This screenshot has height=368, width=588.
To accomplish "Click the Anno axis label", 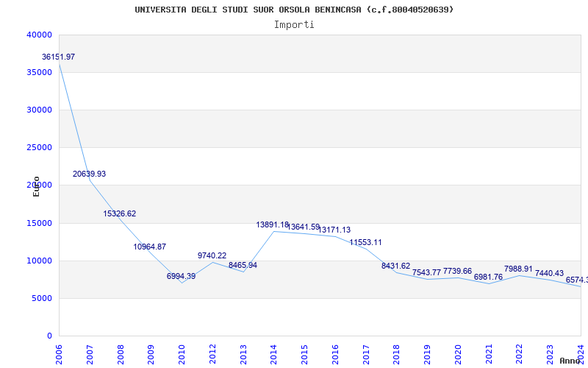I will coord(570,361).
